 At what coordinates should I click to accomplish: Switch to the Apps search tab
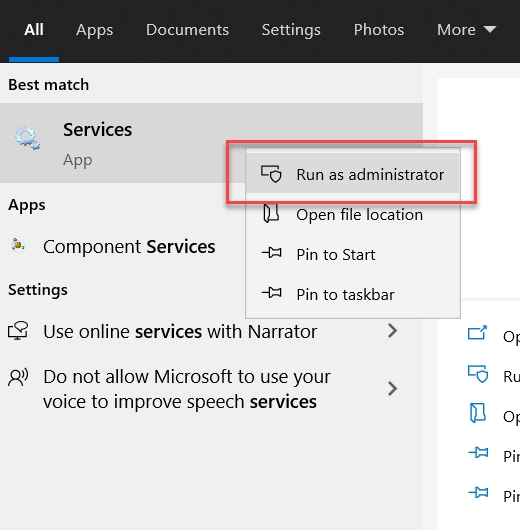coord(94,30)
